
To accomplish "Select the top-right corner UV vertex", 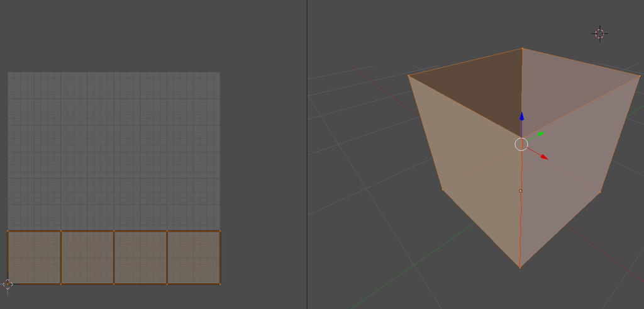I will pyautogui.click(x=220, y=231).
